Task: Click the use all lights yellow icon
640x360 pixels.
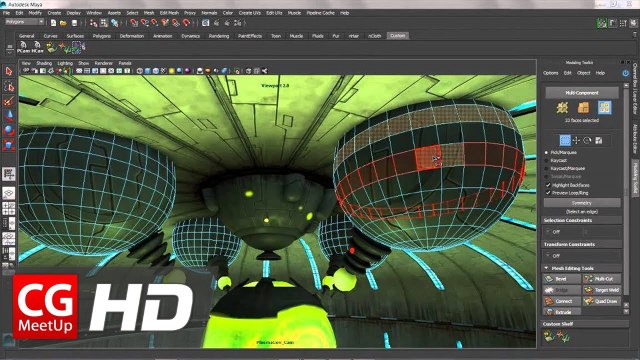Action: pyautogui.click(x=171, y=71)
